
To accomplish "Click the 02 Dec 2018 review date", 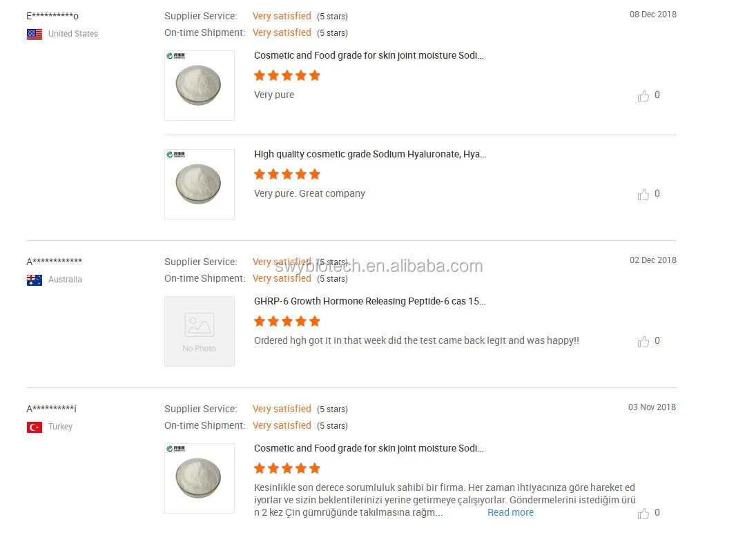I will point(652,260).
